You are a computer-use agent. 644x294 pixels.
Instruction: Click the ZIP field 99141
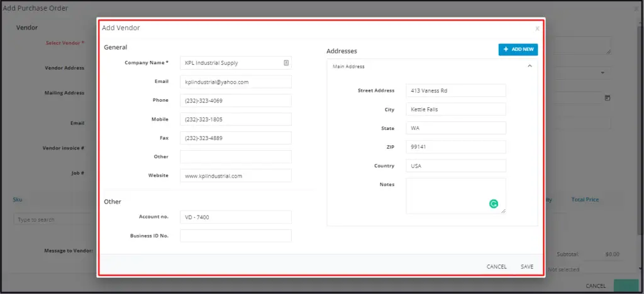click(x=456, y=147)
